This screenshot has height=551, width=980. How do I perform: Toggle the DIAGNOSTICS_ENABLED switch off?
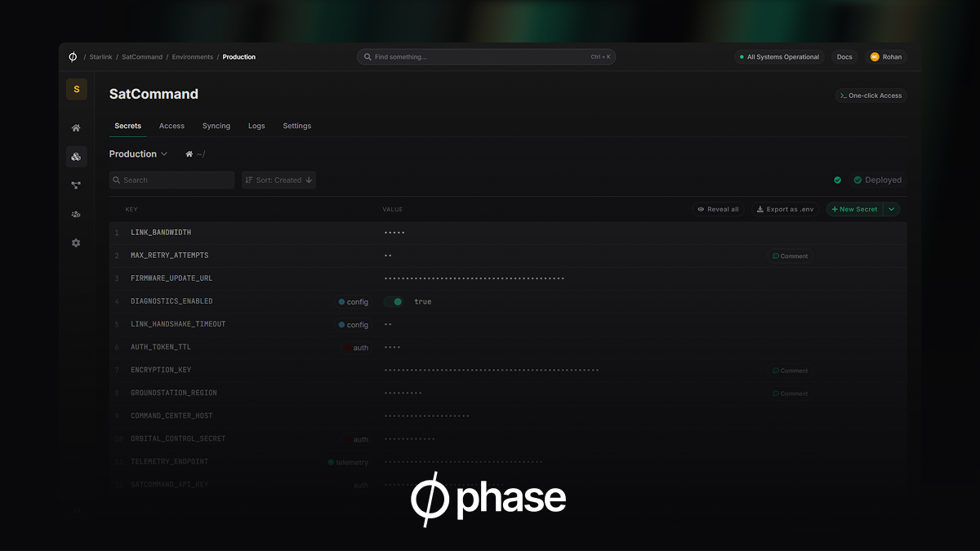[x=394, y=301]
